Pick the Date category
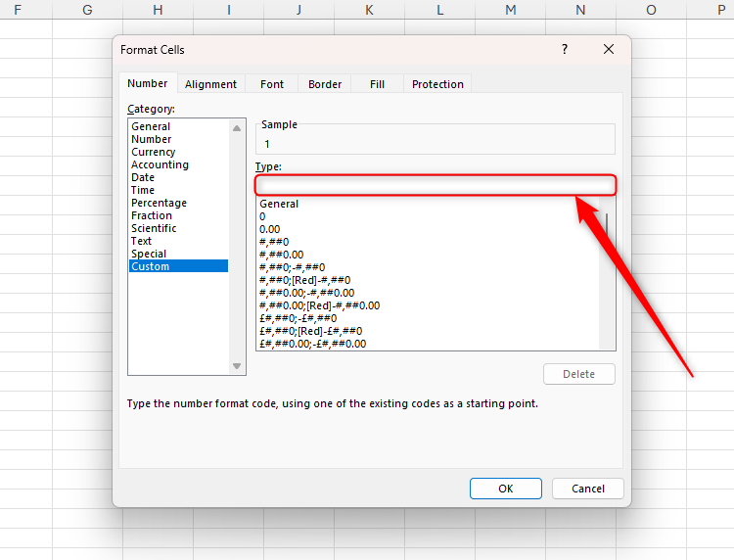 tap(143, 177)
